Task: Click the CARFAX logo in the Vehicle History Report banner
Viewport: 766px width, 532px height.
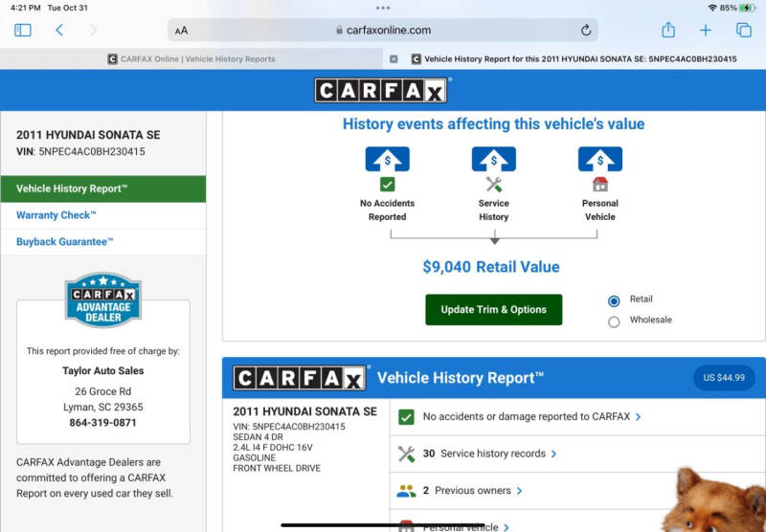Action: point(300,378)
